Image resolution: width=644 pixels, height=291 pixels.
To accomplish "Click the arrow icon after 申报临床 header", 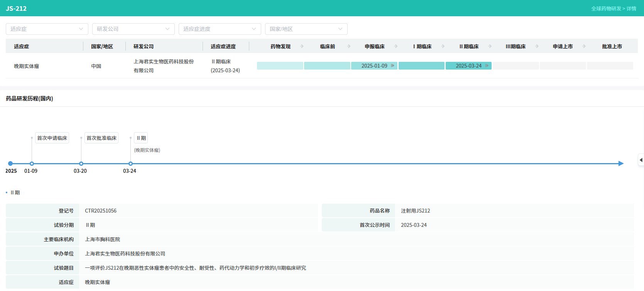I will tap(396, 46).
